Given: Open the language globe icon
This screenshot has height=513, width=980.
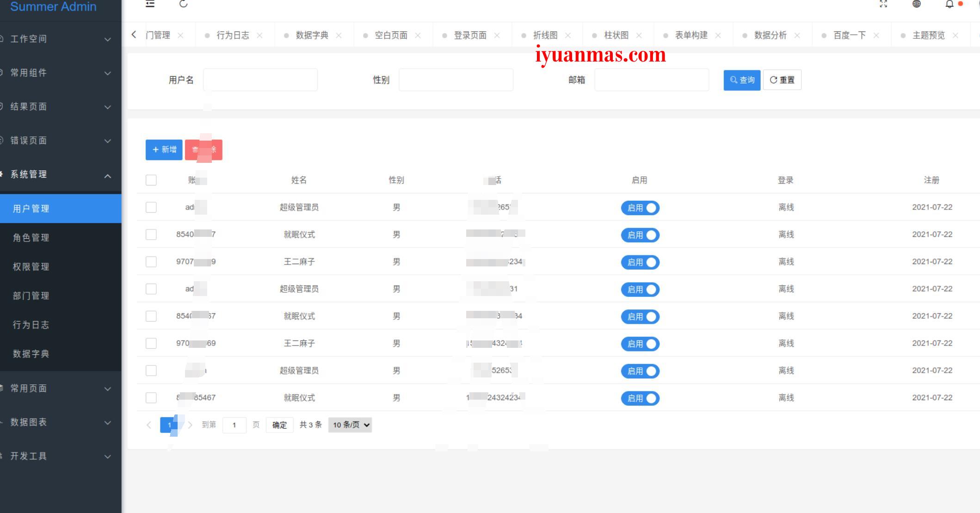Looking at the screenshot, I should [916, 4].
